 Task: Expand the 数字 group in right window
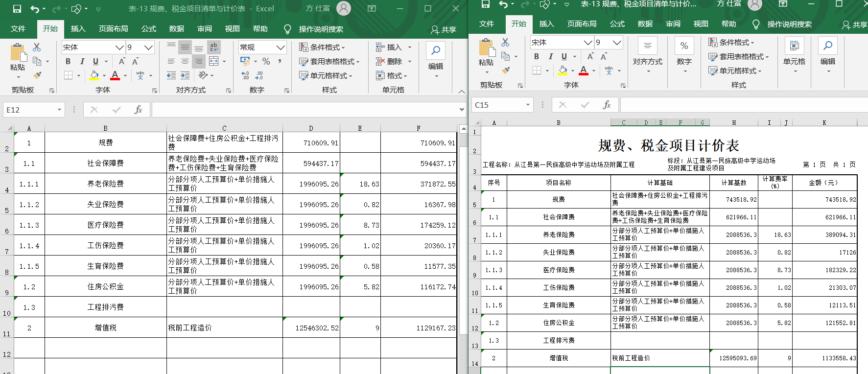684,56
